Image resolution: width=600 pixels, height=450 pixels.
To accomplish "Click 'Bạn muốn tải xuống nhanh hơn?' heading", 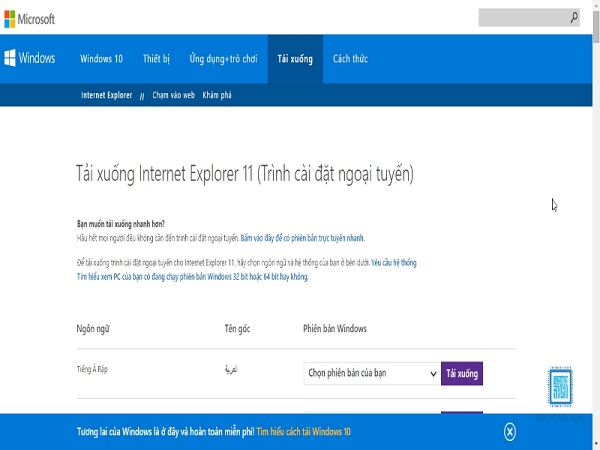I will pyautogui.click(x=121, y=224).
